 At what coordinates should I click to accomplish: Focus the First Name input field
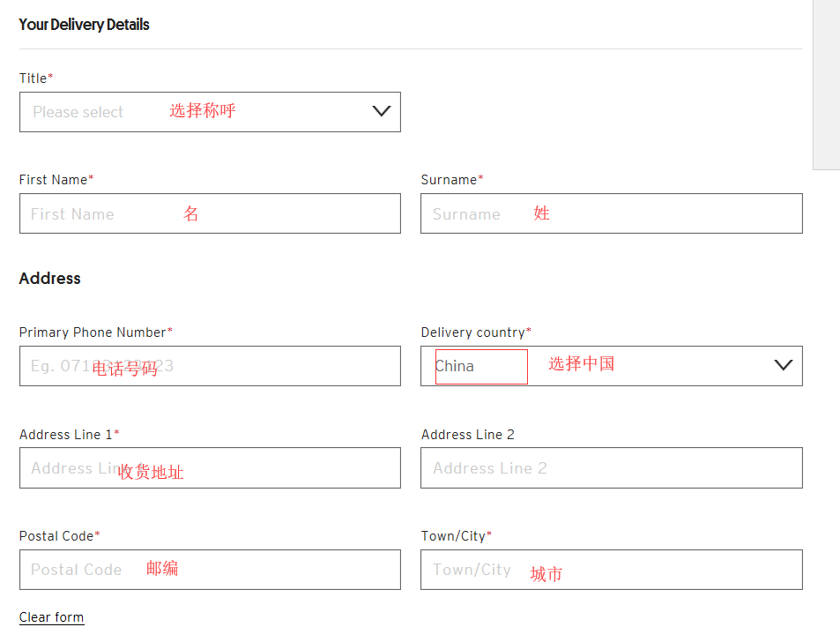210,213
